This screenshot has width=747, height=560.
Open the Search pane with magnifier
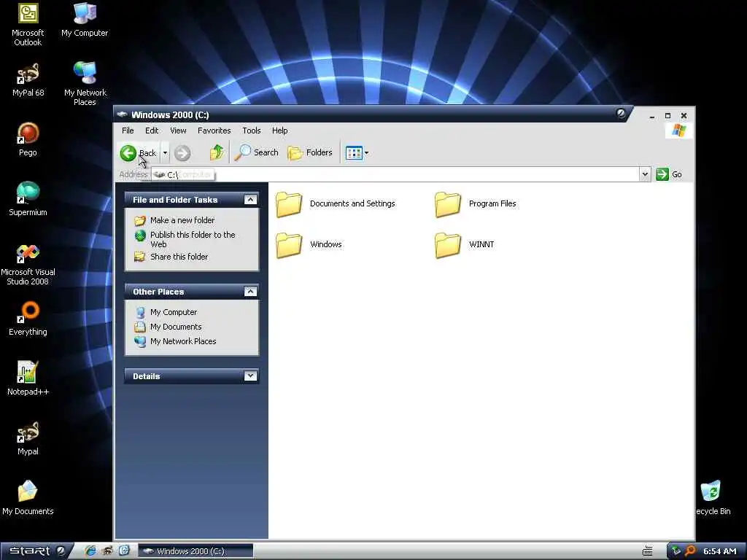click(x=256, y=152)
